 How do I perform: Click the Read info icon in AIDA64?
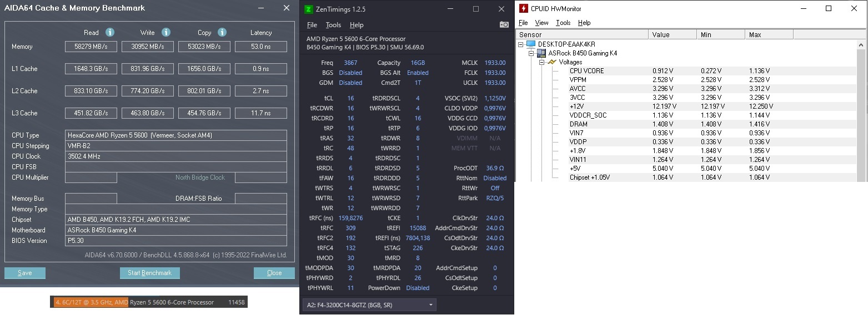[110, 33]
